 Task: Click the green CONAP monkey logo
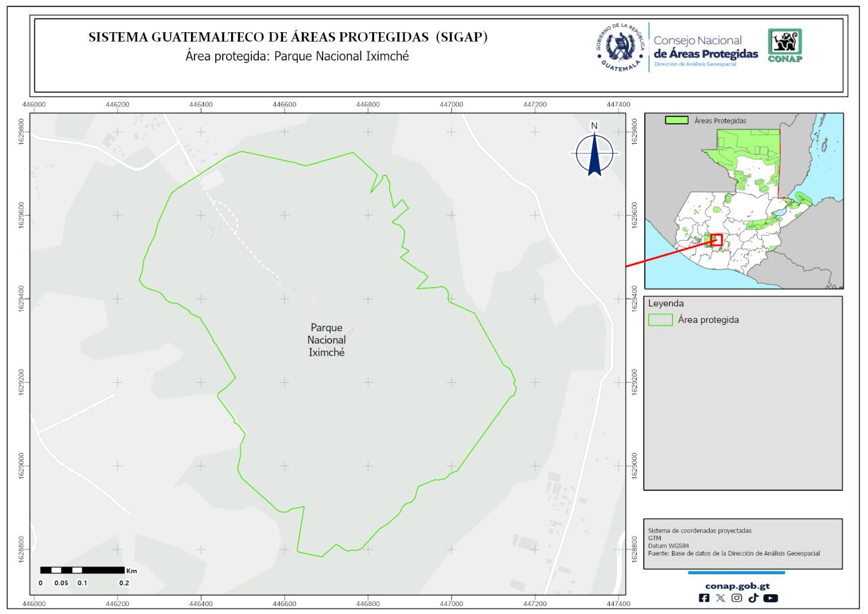tap(785, 45)
